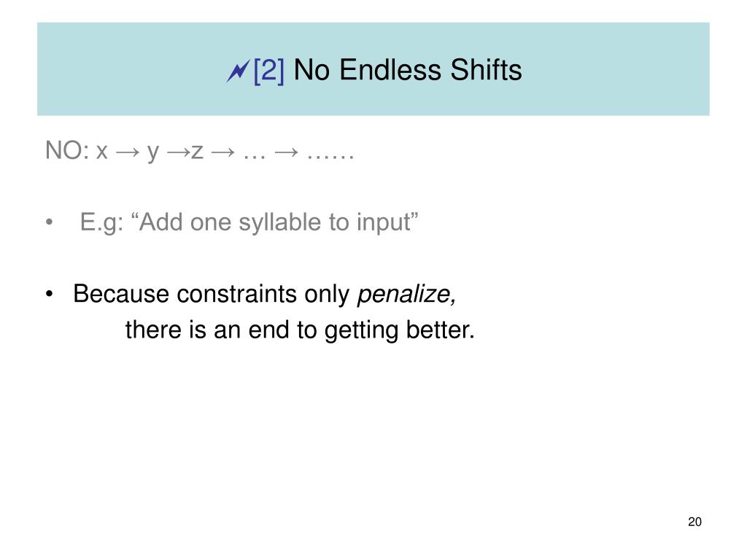Image resolution: width=747 pixels, height=560 pixels.
Task: Click the letter y in the sequence
Action: pos(153,153)
